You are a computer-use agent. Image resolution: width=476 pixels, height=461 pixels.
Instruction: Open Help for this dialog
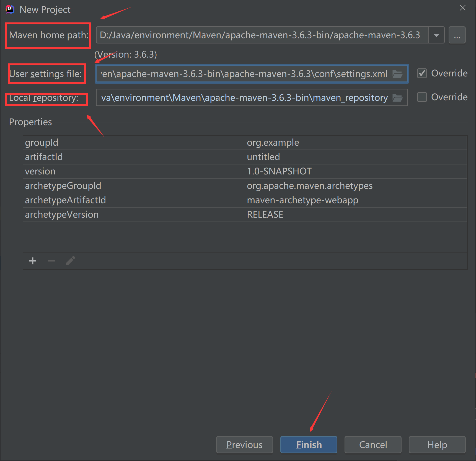[437, 445]
